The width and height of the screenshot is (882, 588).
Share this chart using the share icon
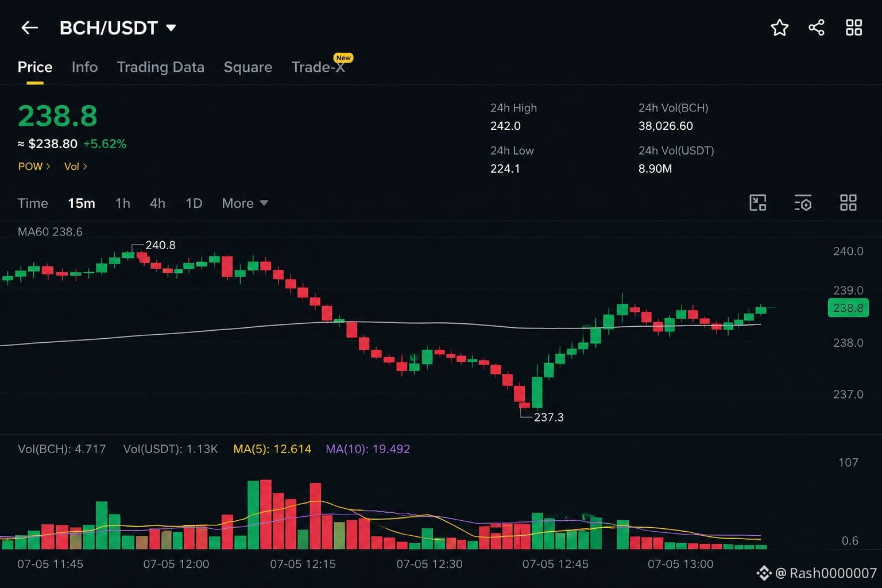point(816,28)
